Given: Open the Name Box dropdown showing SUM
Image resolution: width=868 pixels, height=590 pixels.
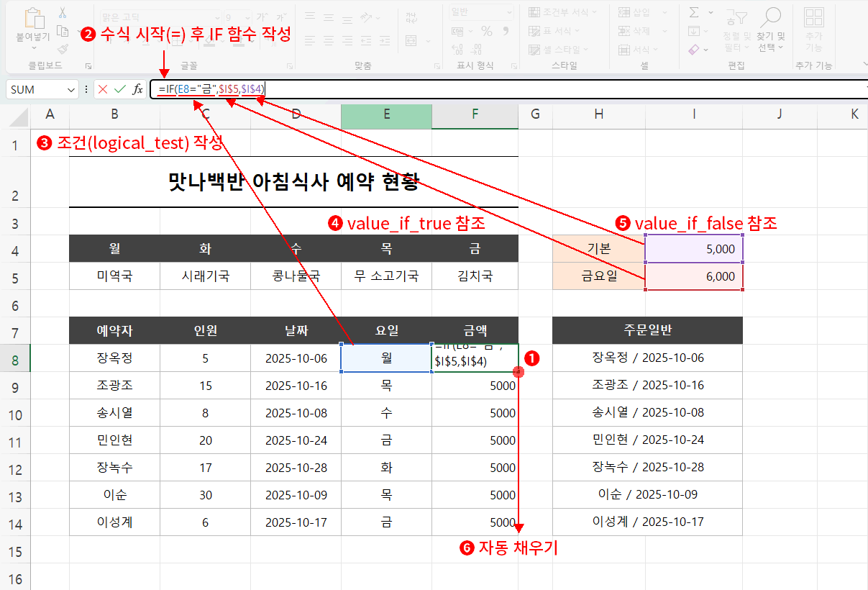Looking at the screenshot, I should 72,89.
